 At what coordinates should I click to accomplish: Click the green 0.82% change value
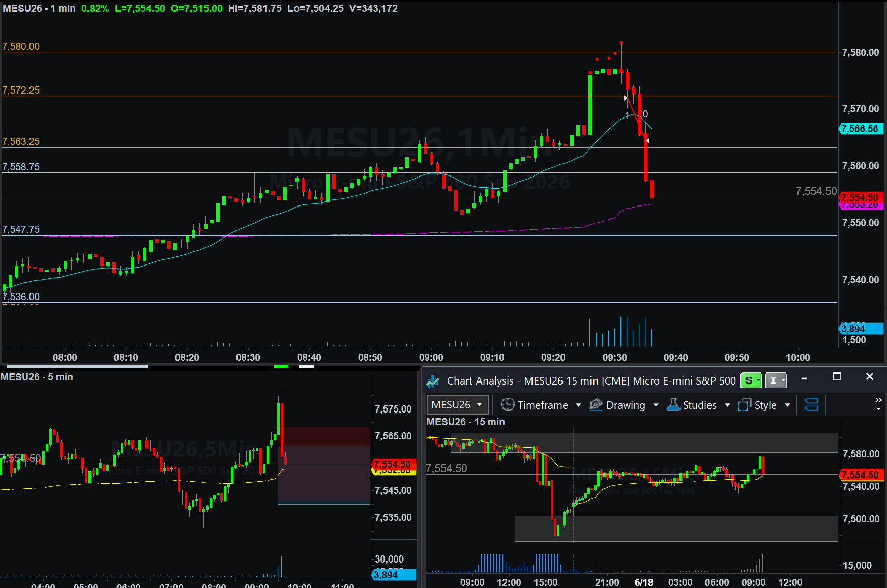[x=95, y=8]
